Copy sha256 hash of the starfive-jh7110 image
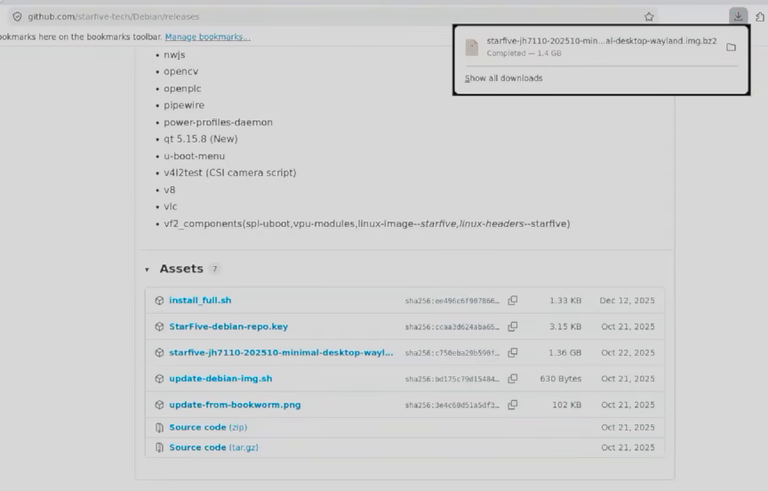 [x=512, y=352]
